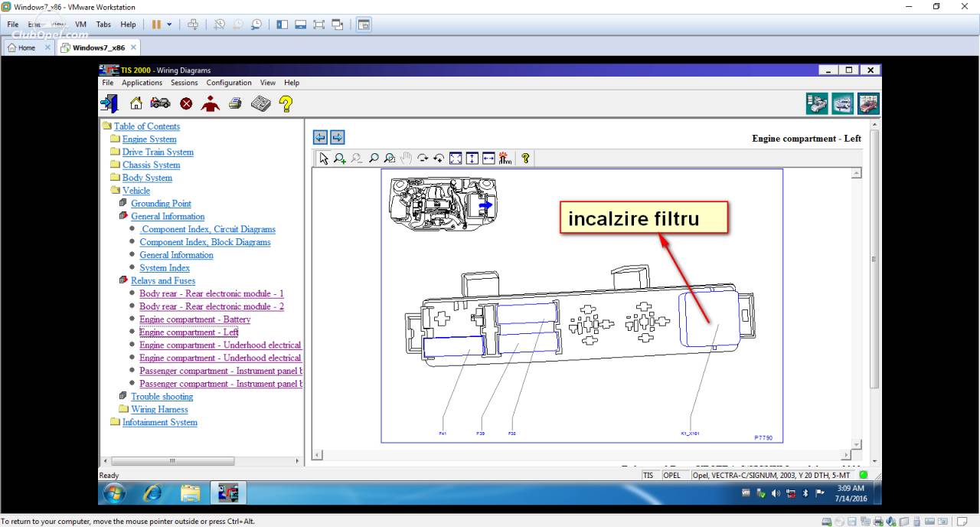This screenshot has height=527, width=980.
Task: Click the diagram pane vertical scrollbar
Action: 857,309
